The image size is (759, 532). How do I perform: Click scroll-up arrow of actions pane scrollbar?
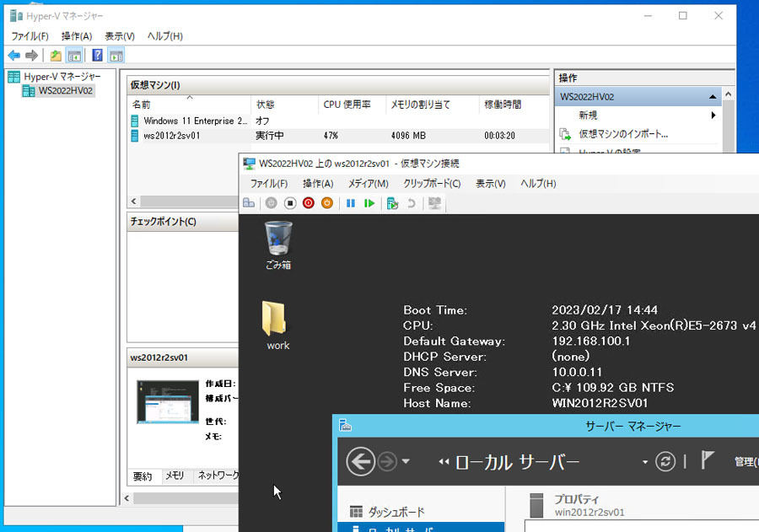pyautogui.click(x=728, y=94)
